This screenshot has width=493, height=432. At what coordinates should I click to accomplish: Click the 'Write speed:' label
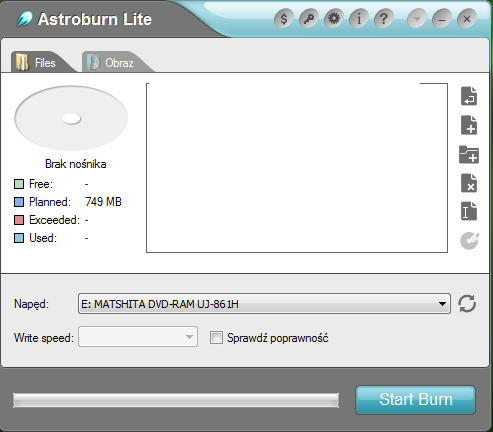[44, 338]
